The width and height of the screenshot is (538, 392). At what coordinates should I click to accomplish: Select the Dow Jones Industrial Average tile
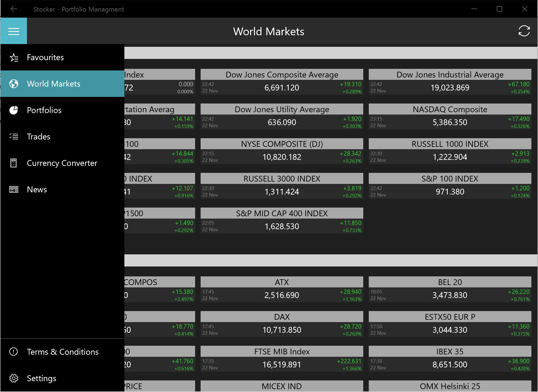click(x=450, y=83)
